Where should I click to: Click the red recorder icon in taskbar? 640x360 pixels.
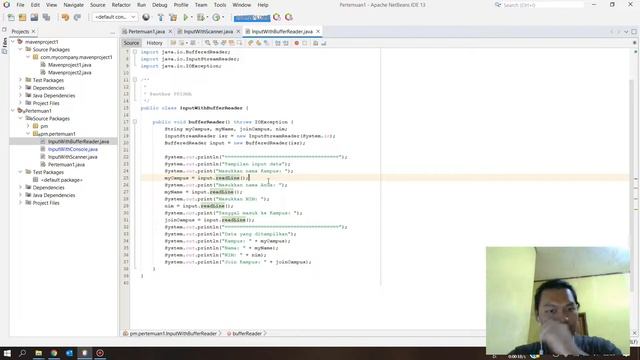tap(100, 353)
